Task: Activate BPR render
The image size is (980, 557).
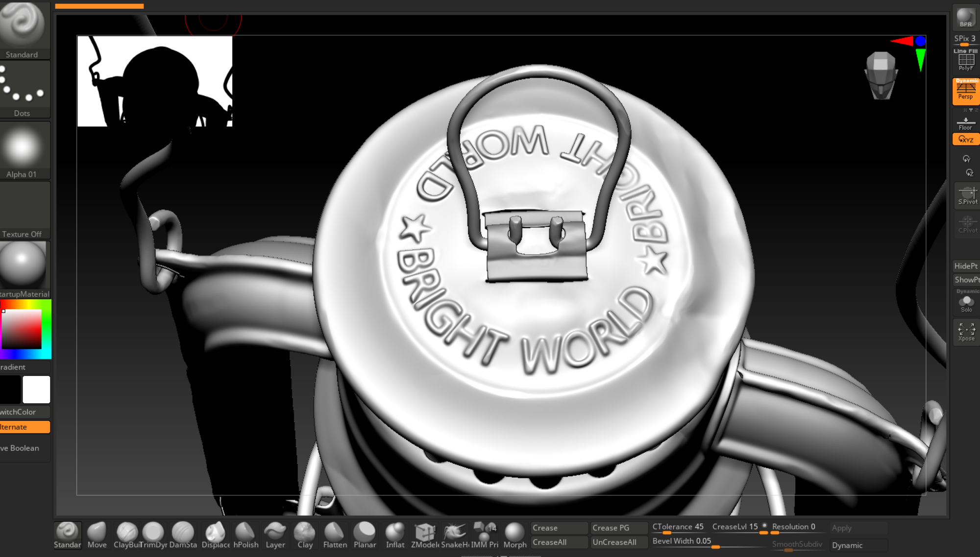Action: [966, 17]
